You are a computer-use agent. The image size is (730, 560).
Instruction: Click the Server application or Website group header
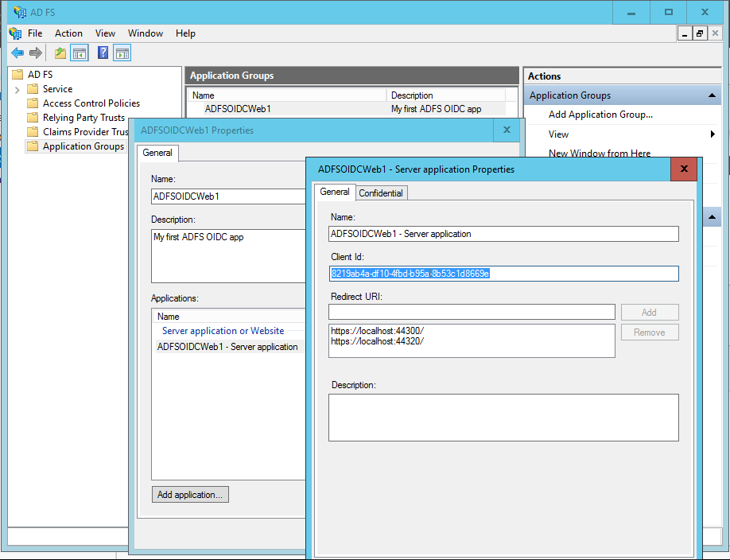click(x=223, y=331)
